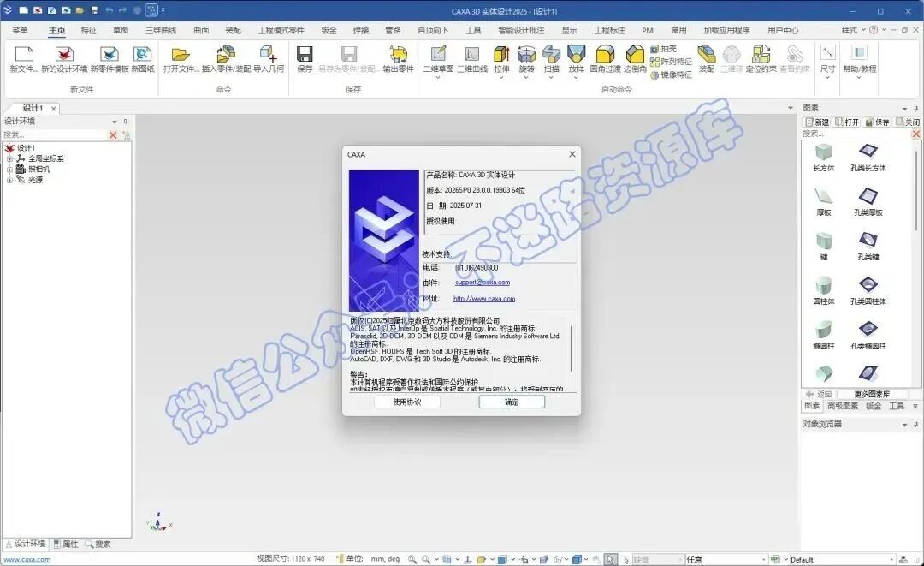
Task: Clear design tree search with red X
Action: [113, 135]
